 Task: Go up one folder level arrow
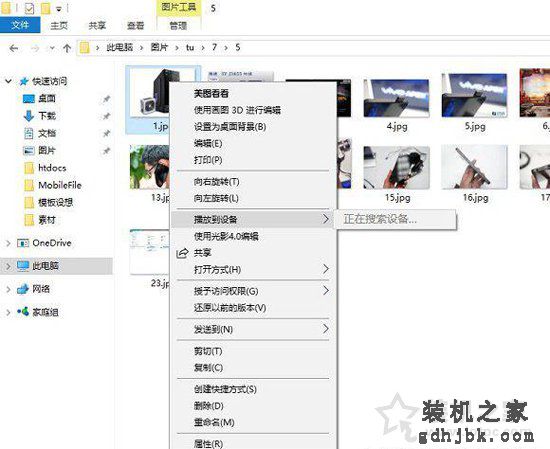click(x=67, y=48)
